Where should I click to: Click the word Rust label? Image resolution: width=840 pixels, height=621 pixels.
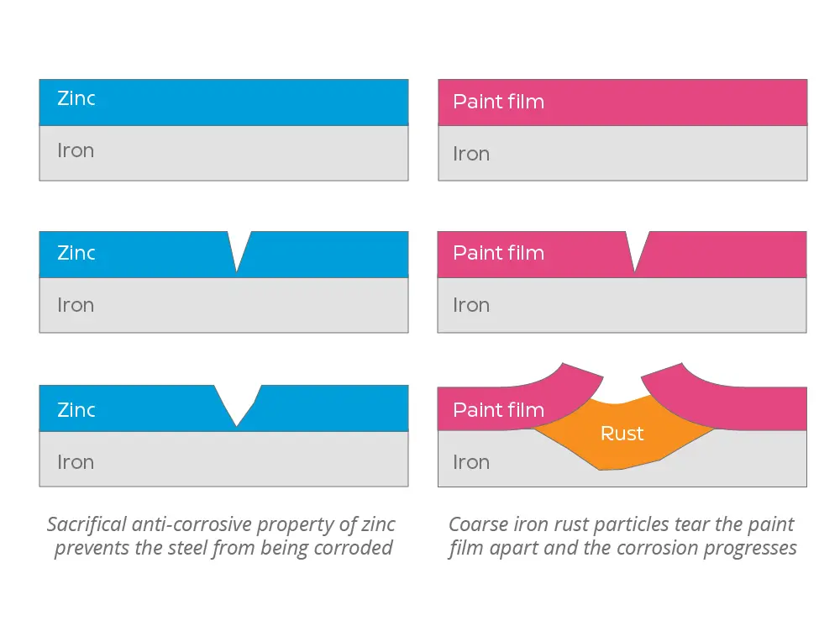(x=622, y=433)
